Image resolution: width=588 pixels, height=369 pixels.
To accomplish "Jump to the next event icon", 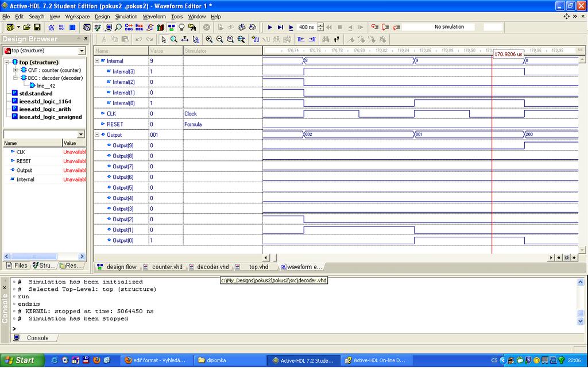I will (312, 40).
